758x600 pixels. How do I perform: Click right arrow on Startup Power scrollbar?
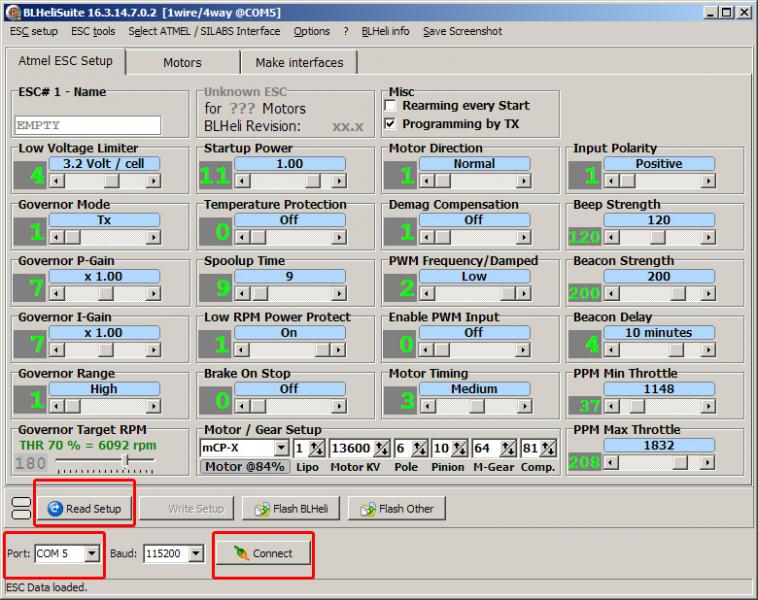pos(338,181)
